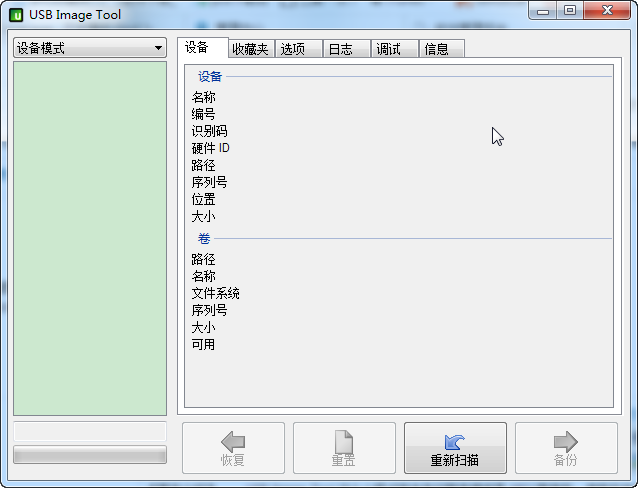The height and width of the screenshot is (488, 638).
Task: Close the USB Image Tool window
Action: [607, 11]
